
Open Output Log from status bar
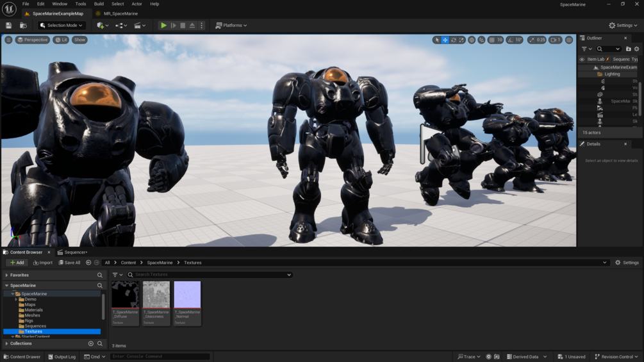(62, 357)
